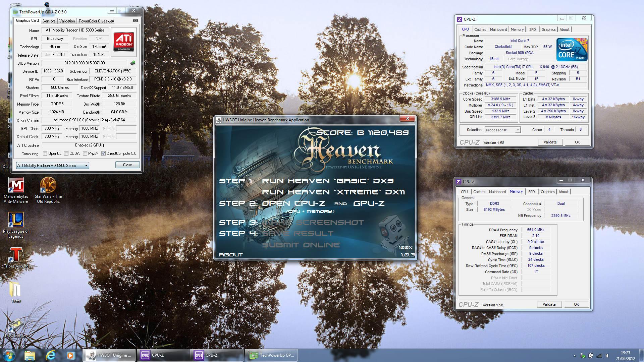Switch to HWBOT Unigine taskbar button
This screenshot has width=644, height=362.
click(x=109, y=355)
